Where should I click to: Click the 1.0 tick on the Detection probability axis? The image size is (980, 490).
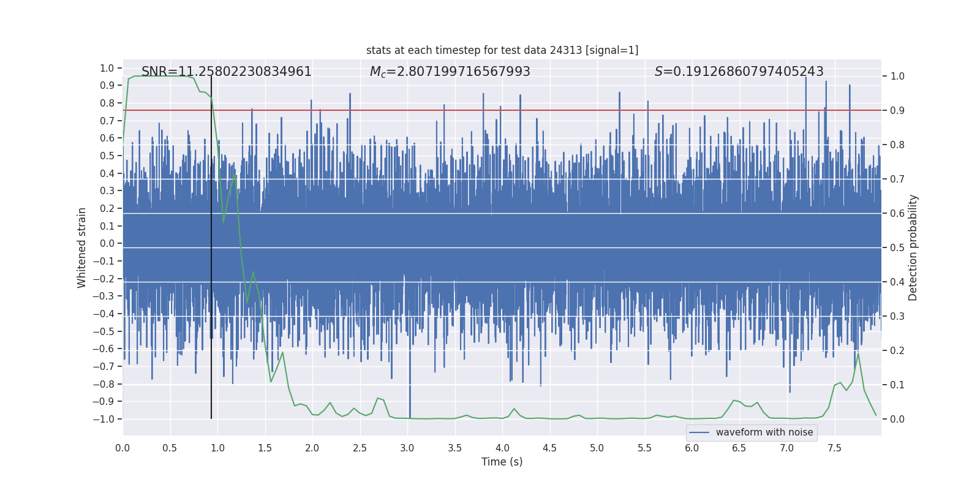[897, 77]
